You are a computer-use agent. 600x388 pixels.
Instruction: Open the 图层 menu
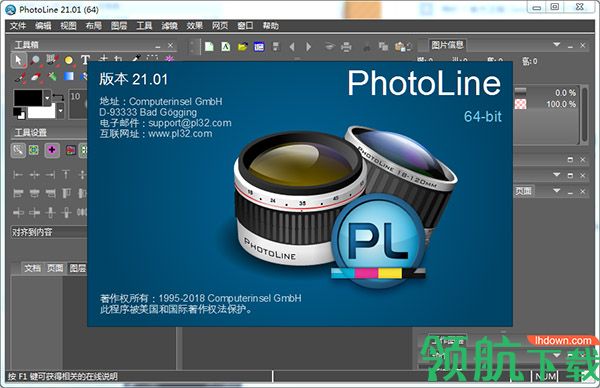tap(119, 26)
